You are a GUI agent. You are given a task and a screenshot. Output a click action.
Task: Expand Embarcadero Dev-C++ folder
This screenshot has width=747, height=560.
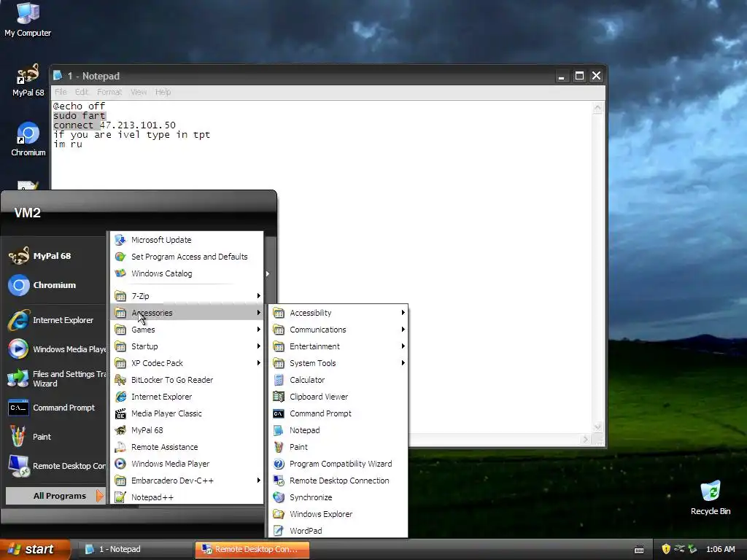[x=187, y=481]
